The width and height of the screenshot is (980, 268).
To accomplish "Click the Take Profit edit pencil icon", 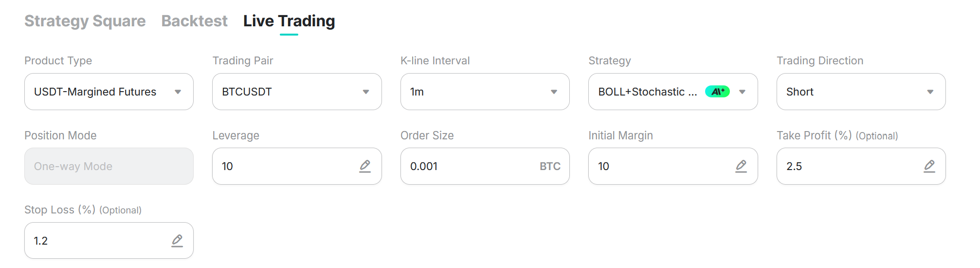I will (x=929, y=166).
